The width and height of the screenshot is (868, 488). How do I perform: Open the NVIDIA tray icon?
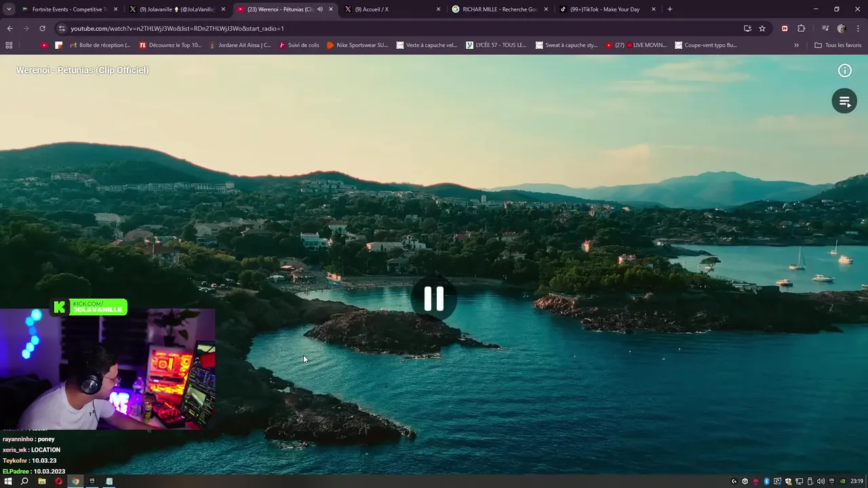tap(843, 481)
